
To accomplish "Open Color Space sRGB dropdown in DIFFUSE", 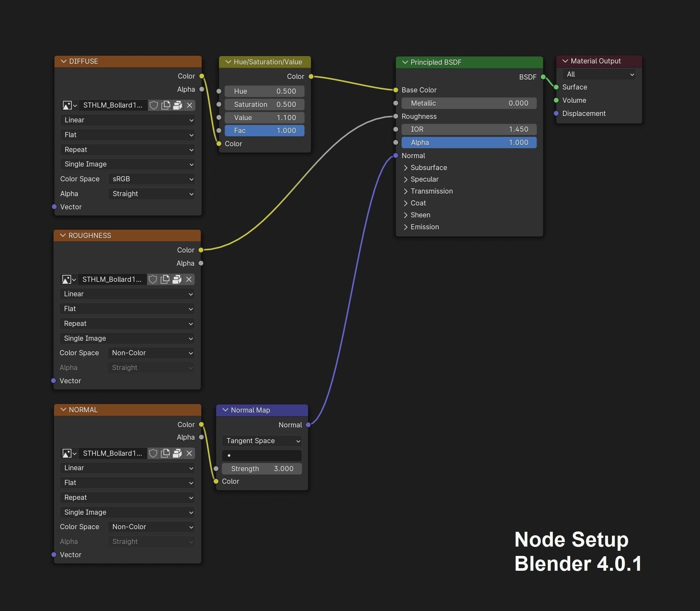I will tap(152, 179).
